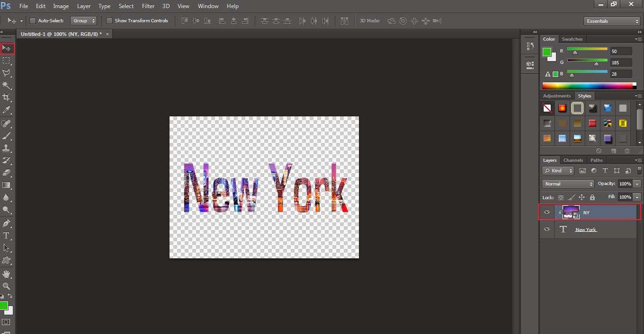644x334 pixels.
Task: Select the Move tool
Action: click(7, 48)
